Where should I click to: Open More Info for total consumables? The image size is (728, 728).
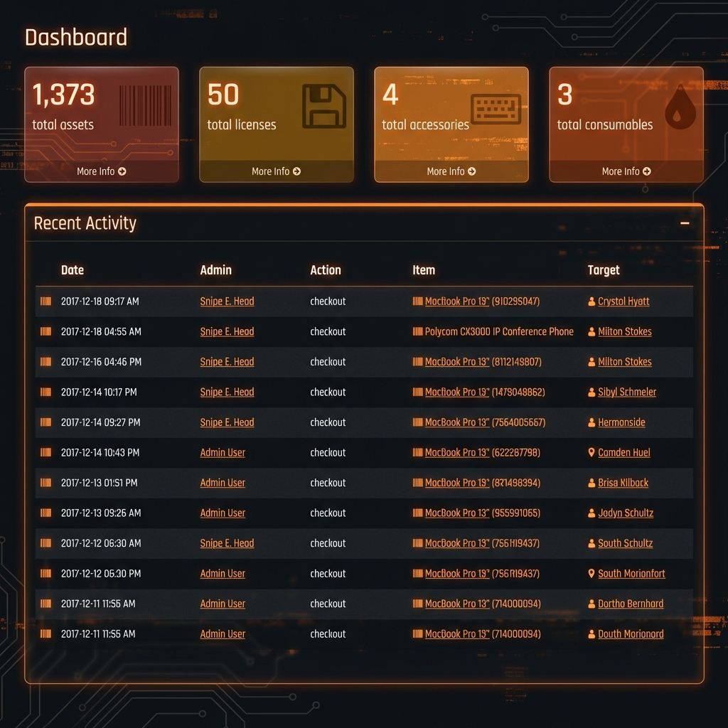[626, 171]
